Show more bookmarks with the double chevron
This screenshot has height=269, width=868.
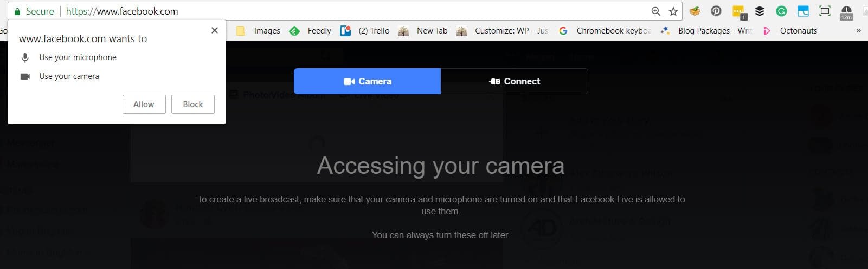coord(858,31)
